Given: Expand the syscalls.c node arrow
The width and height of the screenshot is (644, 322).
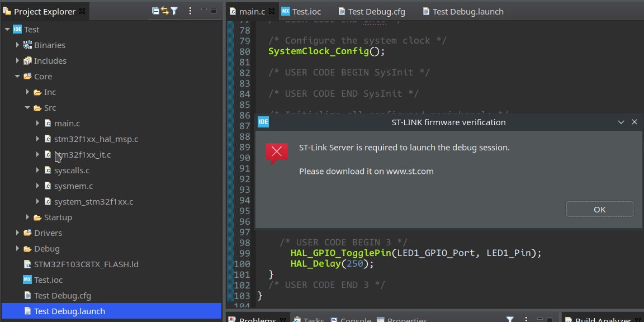Looking at the screenshot, I should tap(37, 170).
